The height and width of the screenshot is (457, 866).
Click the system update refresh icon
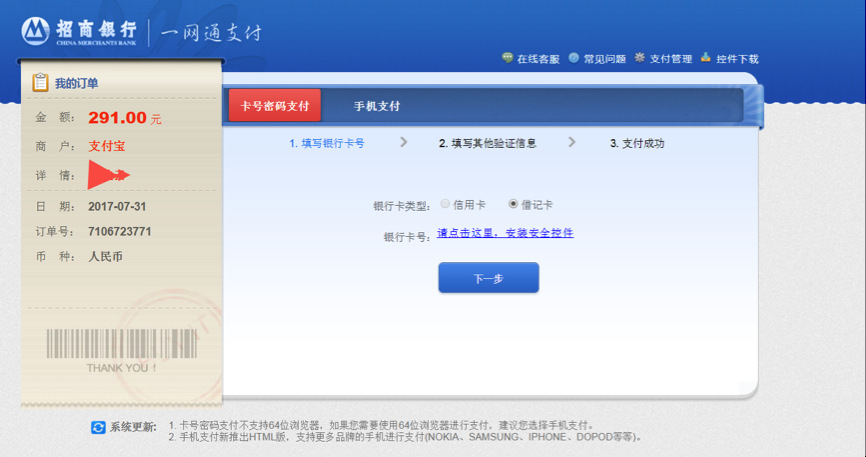point(98,427)
